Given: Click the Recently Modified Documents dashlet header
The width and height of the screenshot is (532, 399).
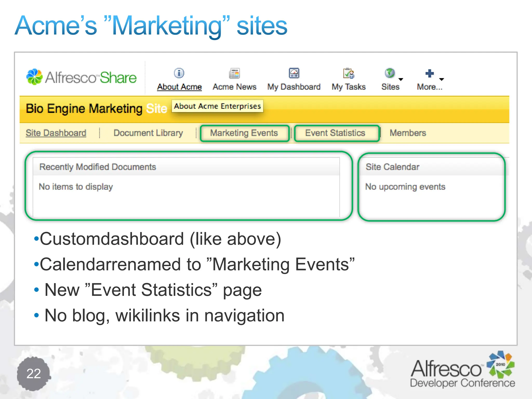Looking at the screenshot, I should [x=186, y=167].
